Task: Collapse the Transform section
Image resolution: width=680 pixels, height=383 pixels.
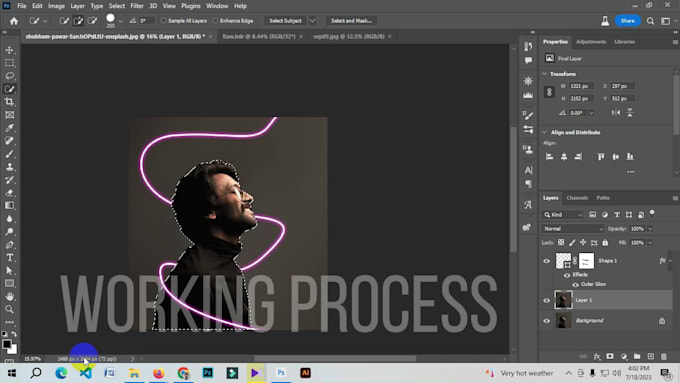Action: point(545,74)
